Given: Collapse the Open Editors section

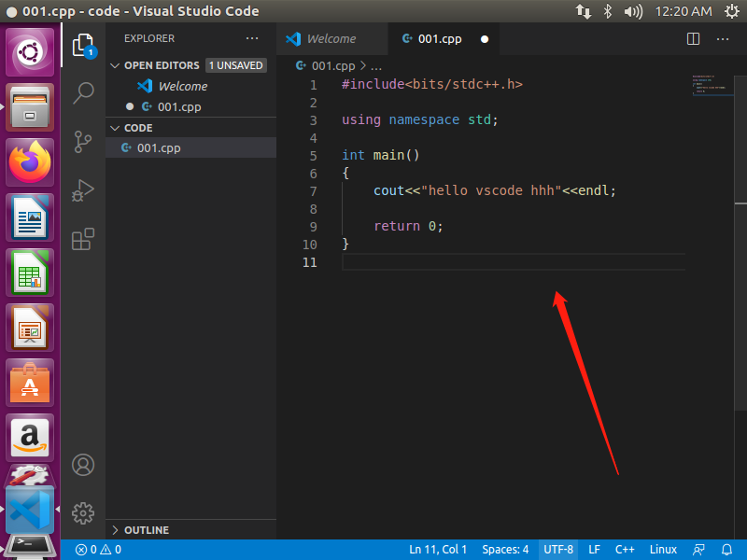Looking at the screenshot, I should pos(115,65).
